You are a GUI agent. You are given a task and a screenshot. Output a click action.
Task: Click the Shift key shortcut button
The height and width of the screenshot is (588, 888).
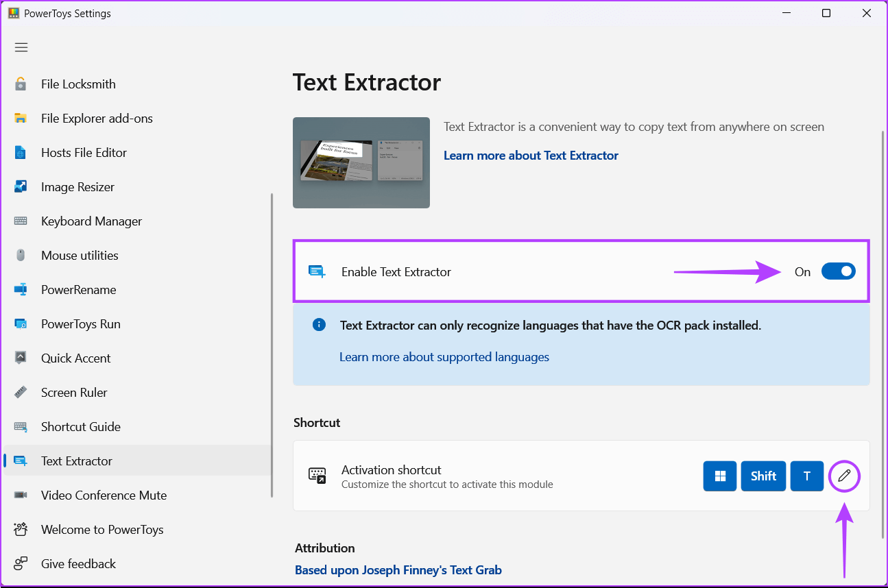pos(763,476)
